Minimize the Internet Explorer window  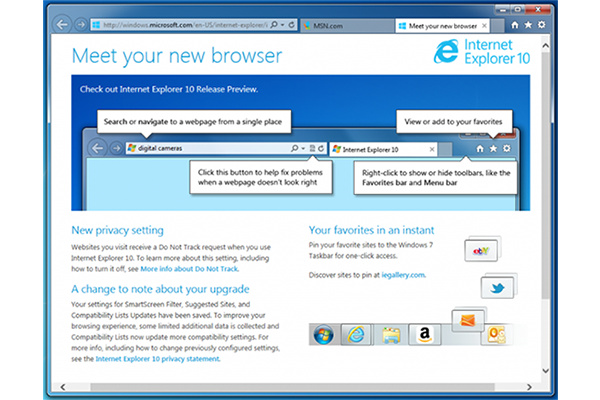503,9
